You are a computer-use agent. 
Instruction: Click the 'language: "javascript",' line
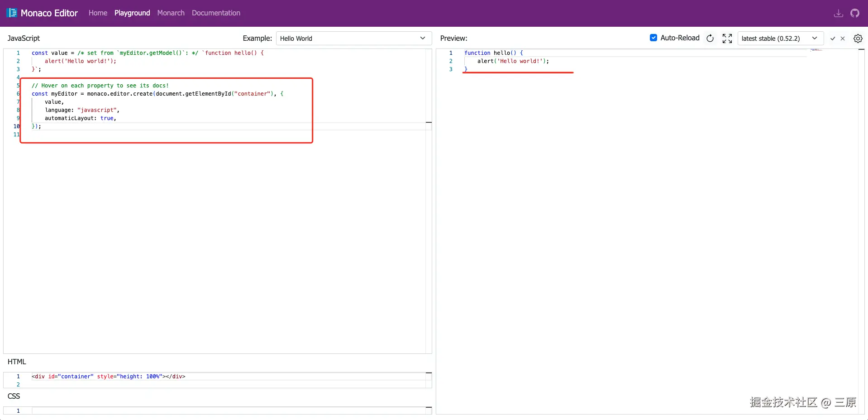pyautogui.click(x=82, y=110)
